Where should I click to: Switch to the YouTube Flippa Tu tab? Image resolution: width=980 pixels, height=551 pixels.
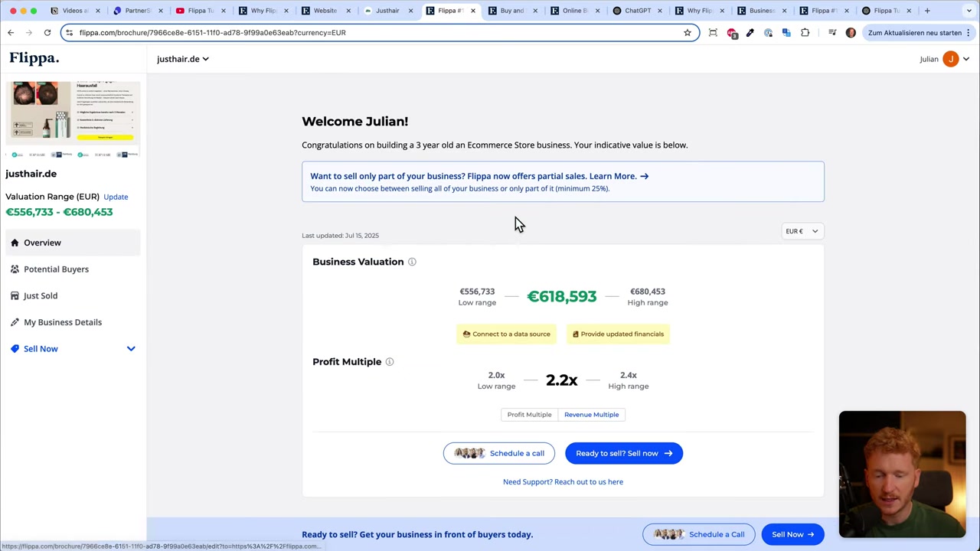tap(199, 11)
